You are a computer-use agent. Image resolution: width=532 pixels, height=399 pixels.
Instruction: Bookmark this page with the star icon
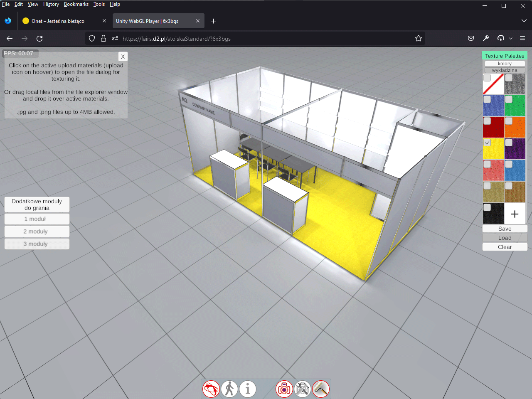[x=419, y=39]
